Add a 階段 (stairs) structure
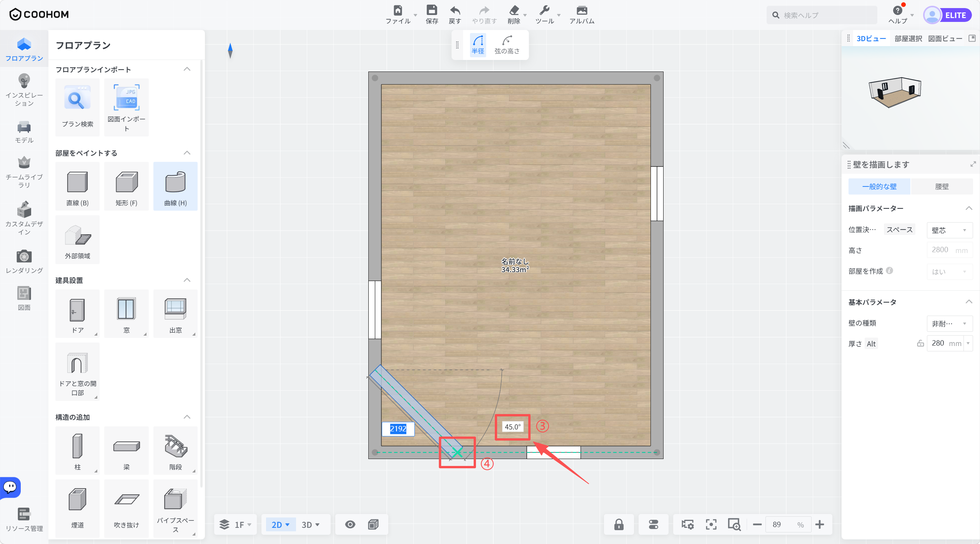 (175, 451)
